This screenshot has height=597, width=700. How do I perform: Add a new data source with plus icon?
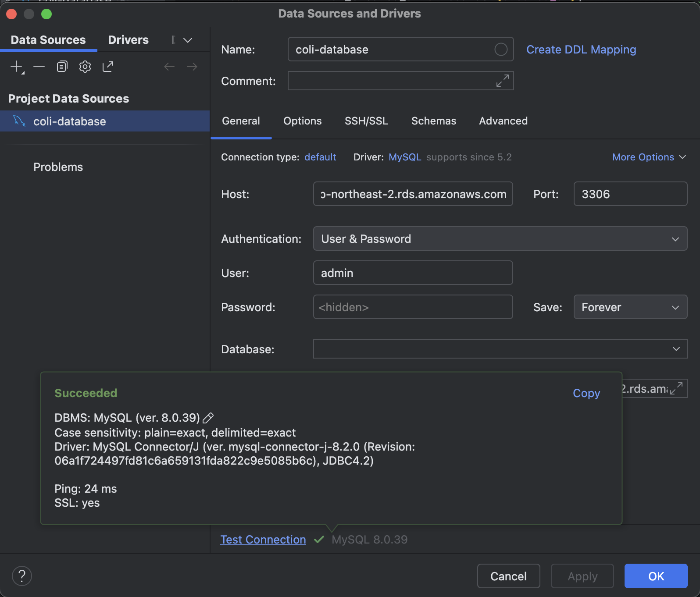click(x=17, y=67)
